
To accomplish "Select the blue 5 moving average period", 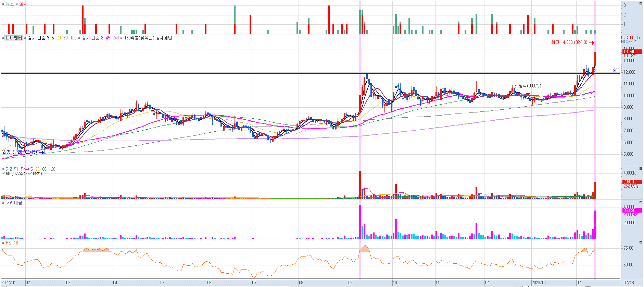I will tap(53, 38).
